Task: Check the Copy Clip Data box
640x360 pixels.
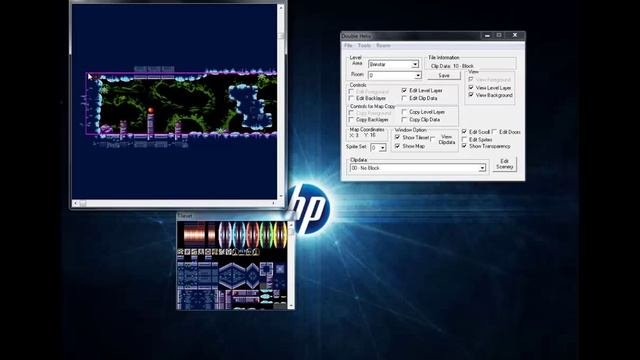Action: click(x=404, y=120)
